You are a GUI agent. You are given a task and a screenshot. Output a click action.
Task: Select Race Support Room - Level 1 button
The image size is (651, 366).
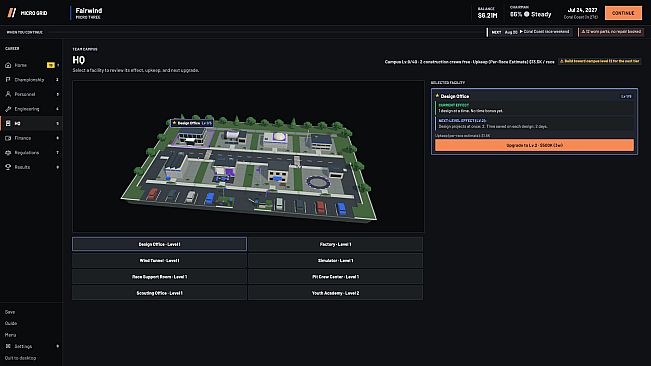pyautogui.click(x=159, y=277)
